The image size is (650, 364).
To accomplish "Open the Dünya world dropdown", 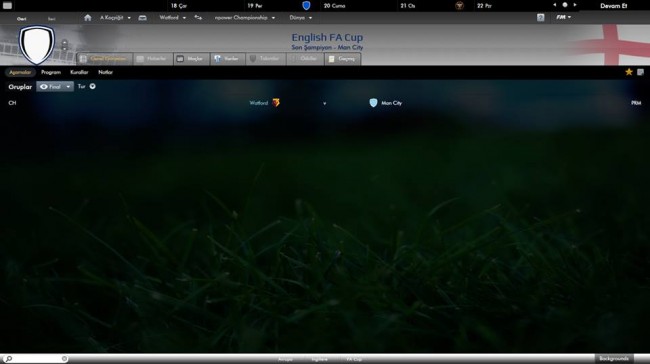I will pyautogui.click(x=301, y=18).
